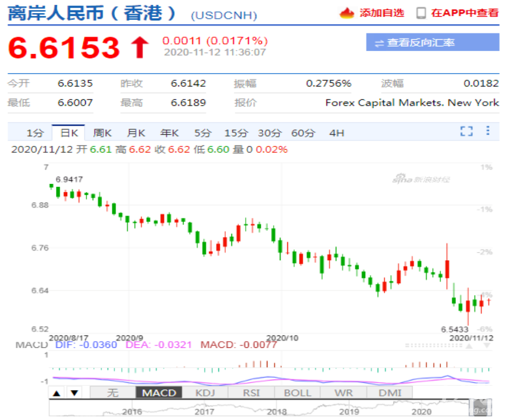Click the swap arrows icon in 查看反向汇率
The width and height of the screenshot is (520, 420).
click(x=378, y=43)
